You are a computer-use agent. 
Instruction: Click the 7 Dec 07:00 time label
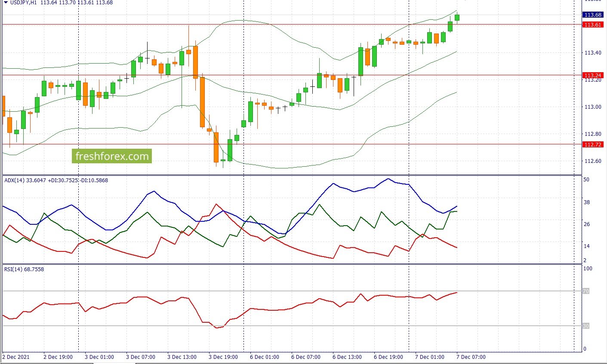pos(471,357)
